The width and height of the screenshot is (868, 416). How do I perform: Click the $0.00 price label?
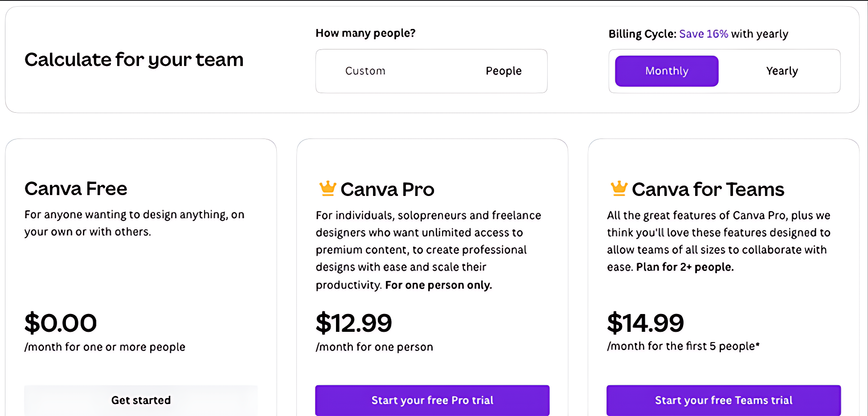pyautogui.click(x=61, y=322)
